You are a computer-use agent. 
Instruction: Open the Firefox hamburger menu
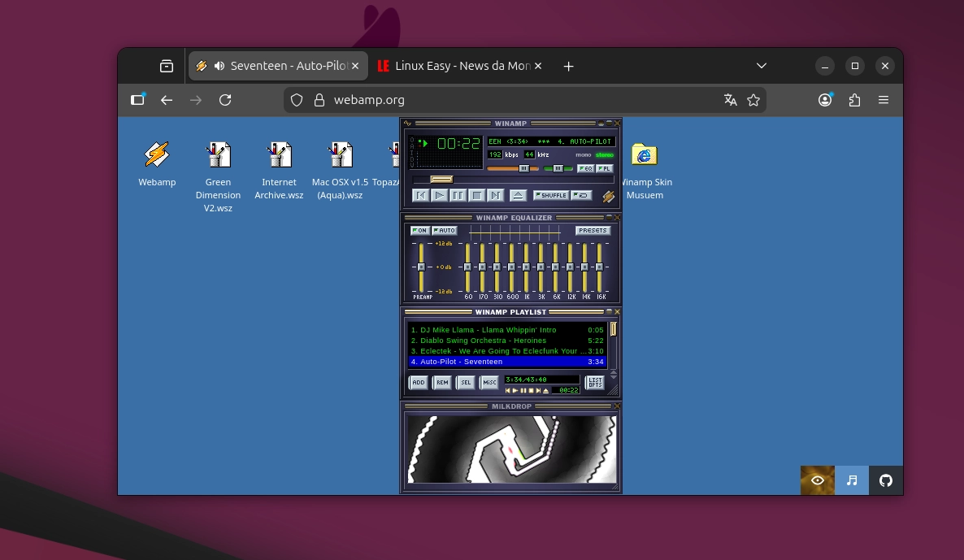(884, 100)
